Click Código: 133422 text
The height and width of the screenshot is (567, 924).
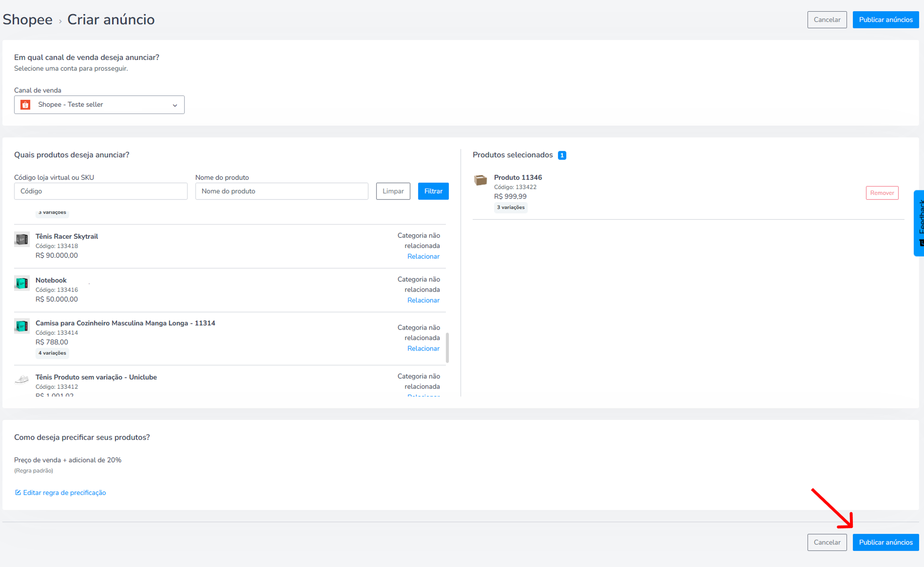click(x=515, y=187)
